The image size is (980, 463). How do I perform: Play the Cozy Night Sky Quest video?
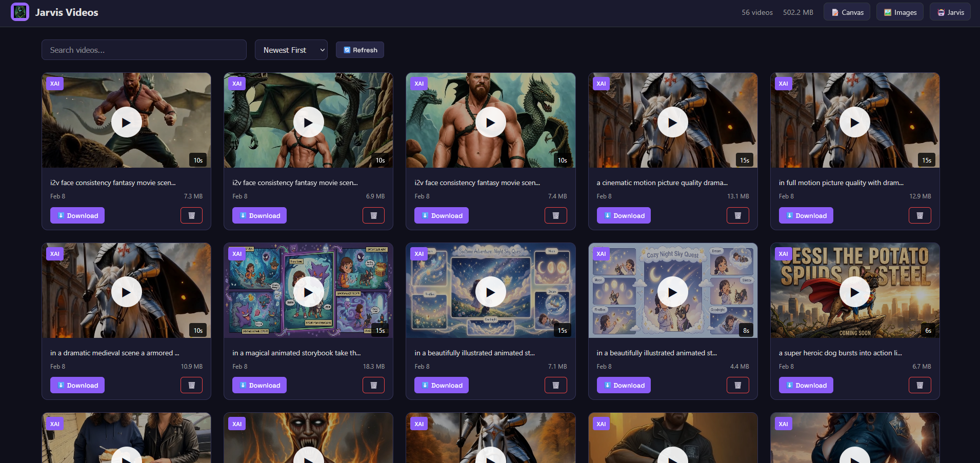click(x=673, y=292)
